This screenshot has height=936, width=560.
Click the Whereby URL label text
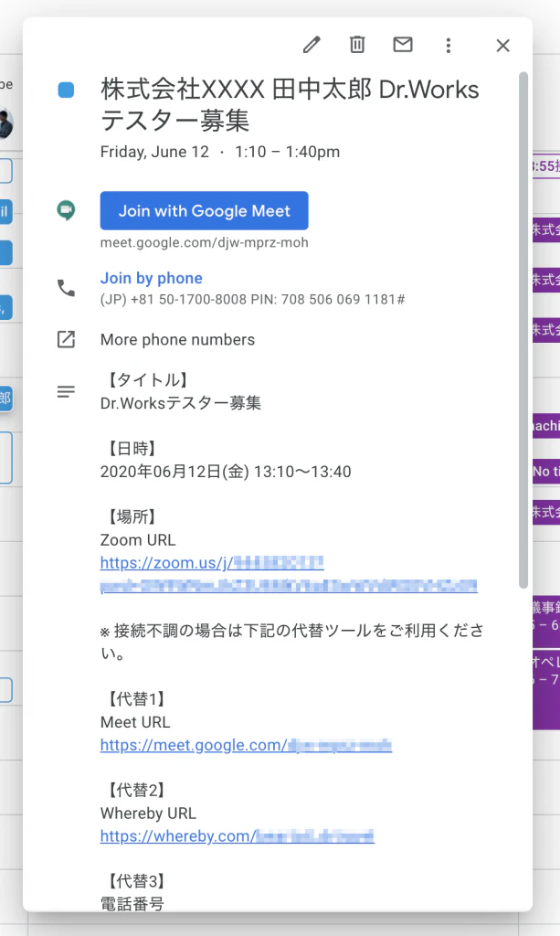(x=148, y=813)
